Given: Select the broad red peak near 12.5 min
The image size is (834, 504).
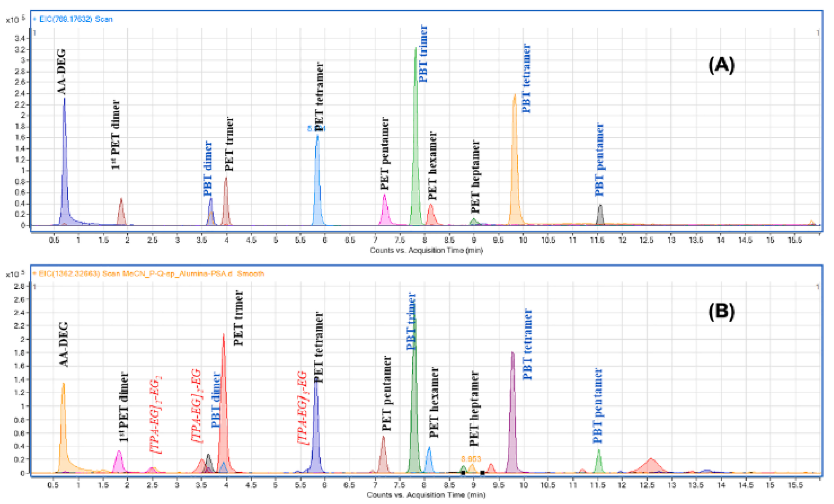Looking at the screenshot, I should tap(651, 466).
